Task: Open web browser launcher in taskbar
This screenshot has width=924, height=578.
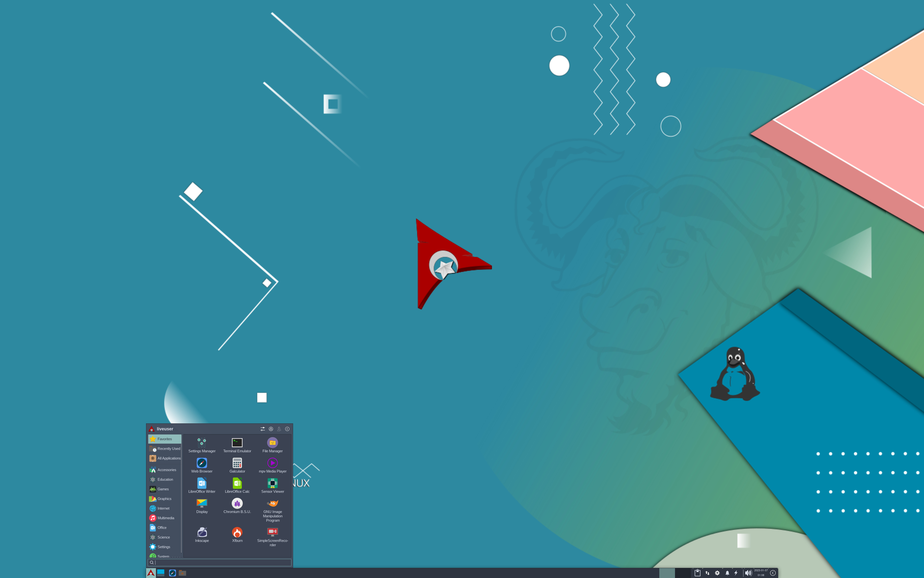Action: (172, 573)
